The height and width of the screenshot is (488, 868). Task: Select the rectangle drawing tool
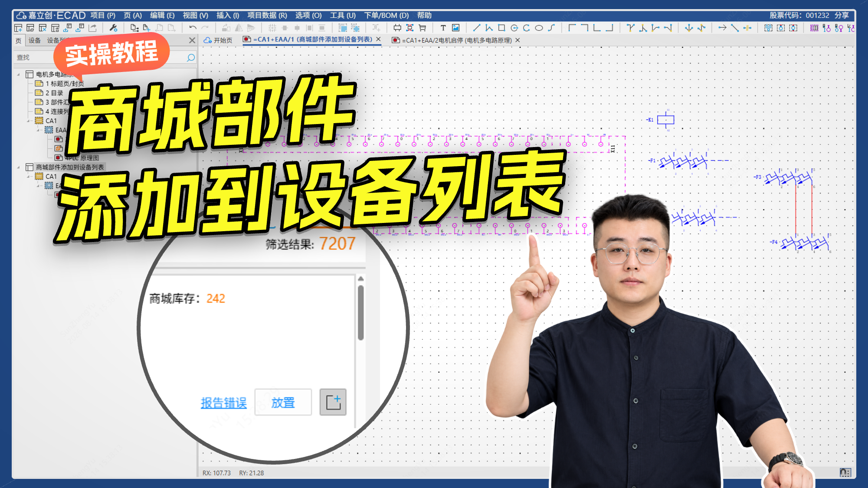501,28
